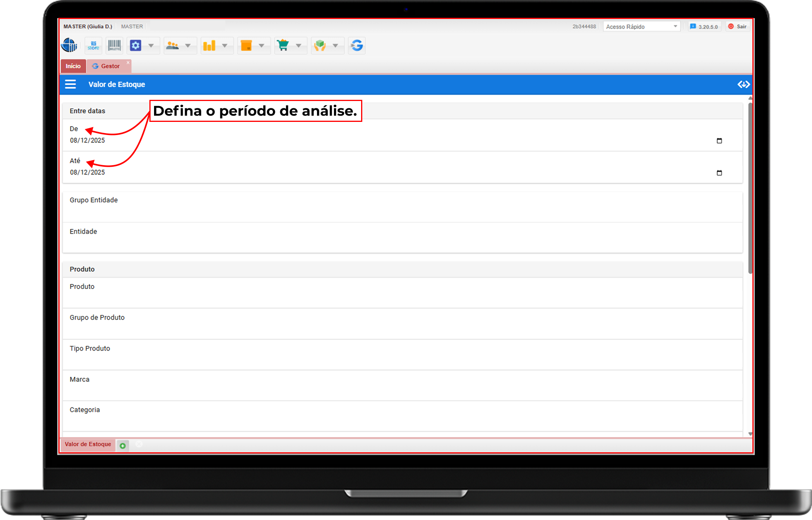This screenshot has height=520, width=812.
Task: Open the gold coin stacks finance icon
Action: tap(209, 46)
